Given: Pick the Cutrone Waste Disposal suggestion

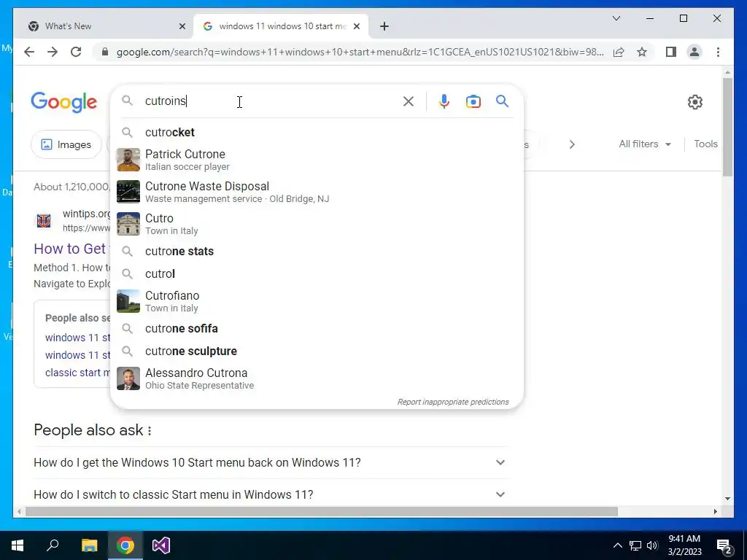Looking at the screenshot, I should (x=317, y=192).
